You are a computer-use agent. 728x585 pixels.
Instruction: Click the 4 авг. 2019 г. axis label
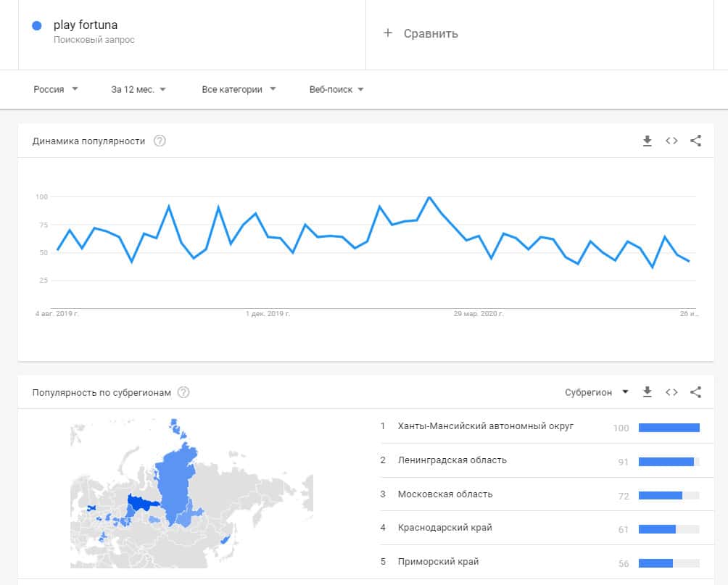tap(57, 314)
